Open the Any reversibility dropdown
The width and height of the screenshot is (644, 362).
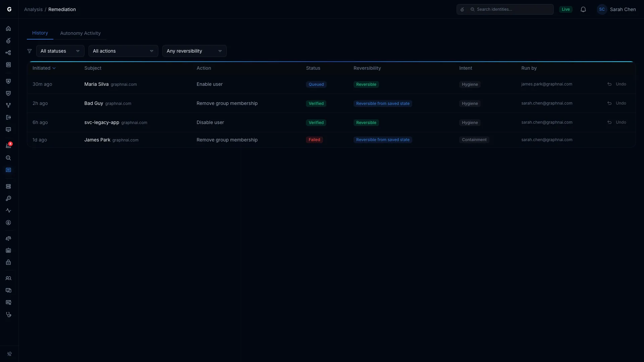[195, 51]
